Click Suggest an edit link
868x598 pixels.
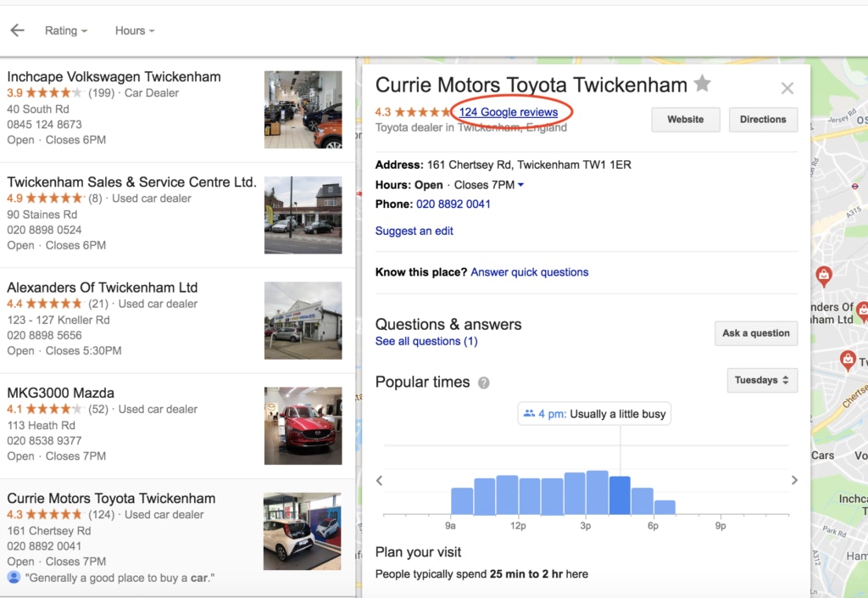click(414, 231)
